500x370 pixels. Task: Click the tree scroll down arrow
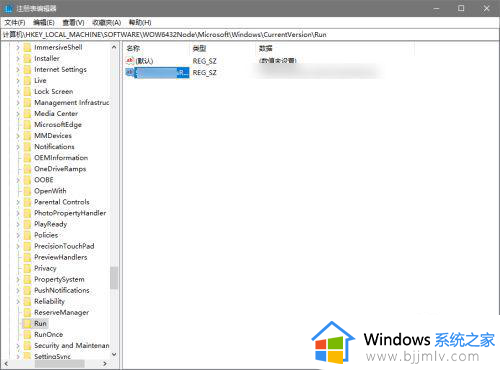(114, 354)
